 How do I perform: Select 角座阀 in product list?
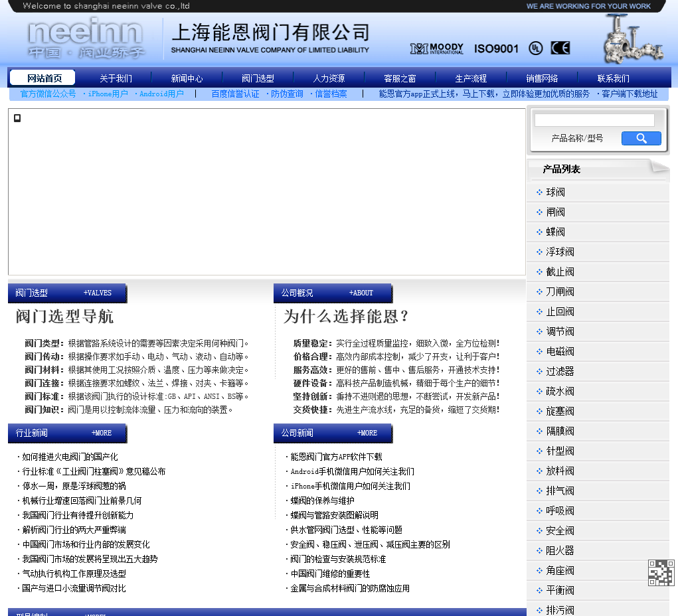[560, 570]
